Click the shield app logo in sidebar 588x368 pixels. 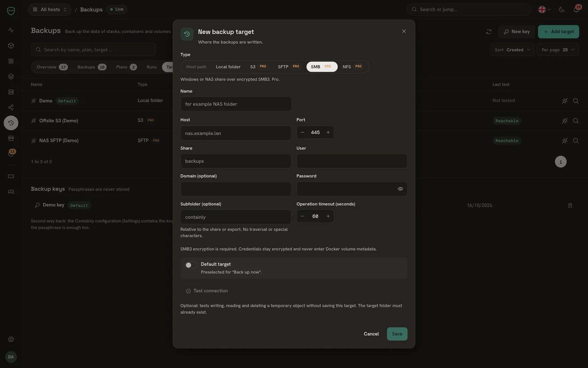point(11,11)
